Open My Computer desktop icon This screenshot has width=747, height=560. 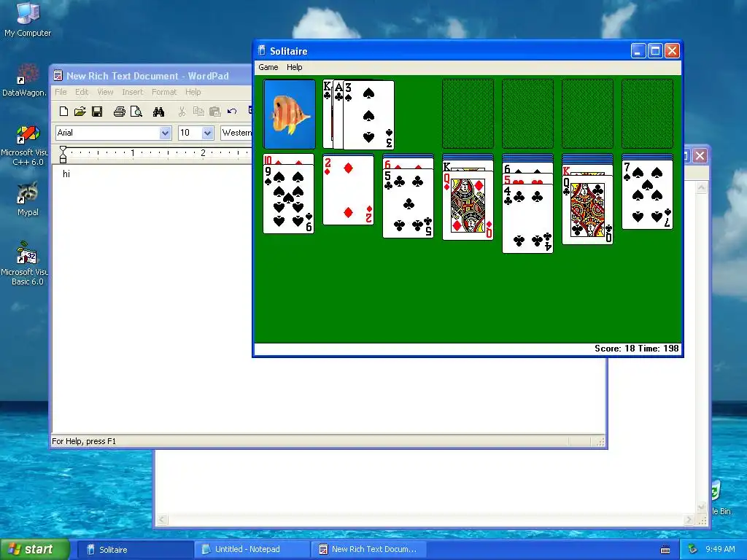point(28,19)
